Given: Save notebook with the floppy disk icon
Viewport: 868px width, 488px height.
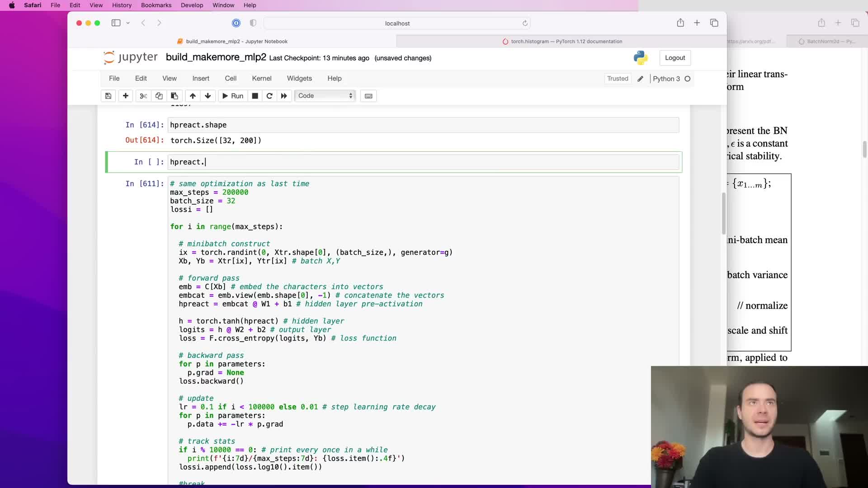Looking at the screenshot, I should pyautogui.click(x=108, y=96).
